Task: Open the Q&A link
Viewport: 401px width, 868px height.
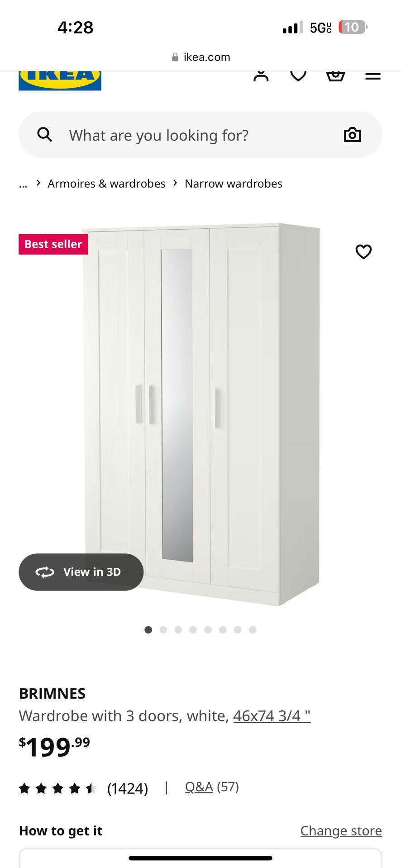Action: 199,787
